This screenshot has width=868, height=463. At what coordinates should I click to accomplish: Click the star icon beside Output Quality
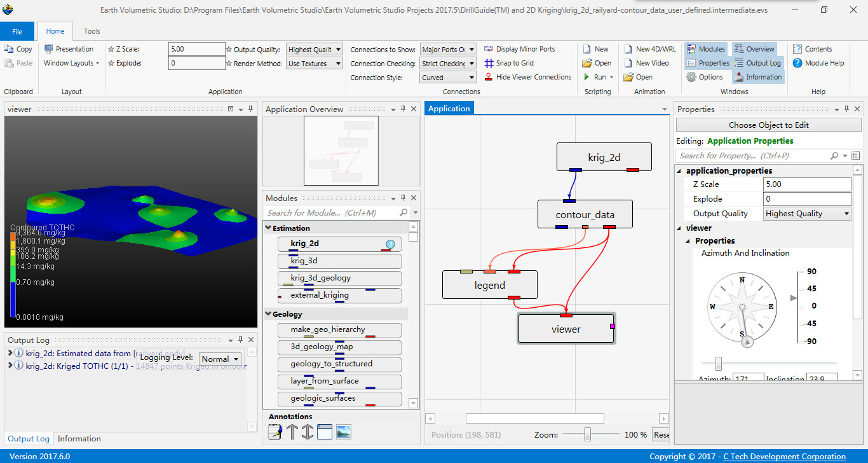click(x=229, y=49)
